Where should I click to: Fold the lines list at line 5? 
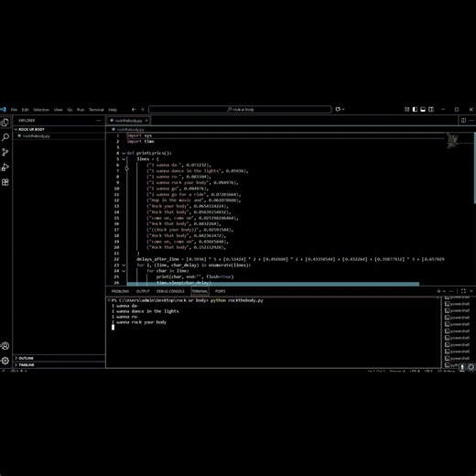[124, 159]
